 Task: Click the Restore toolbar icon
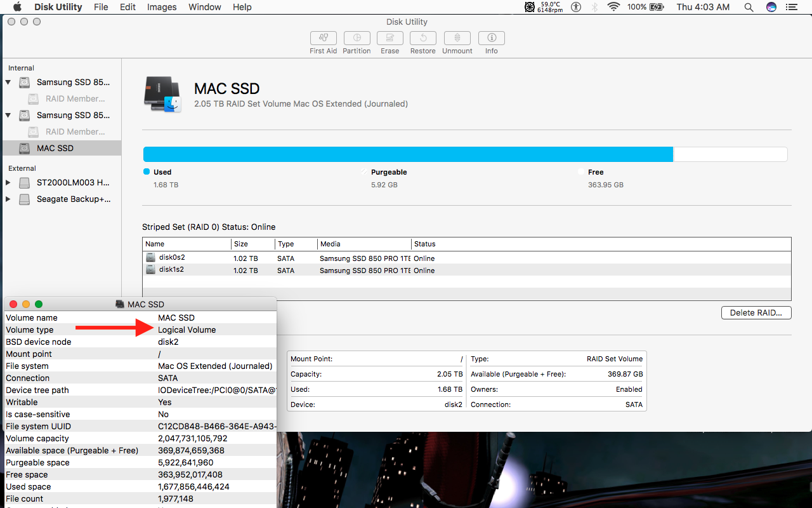coord(423,38)
